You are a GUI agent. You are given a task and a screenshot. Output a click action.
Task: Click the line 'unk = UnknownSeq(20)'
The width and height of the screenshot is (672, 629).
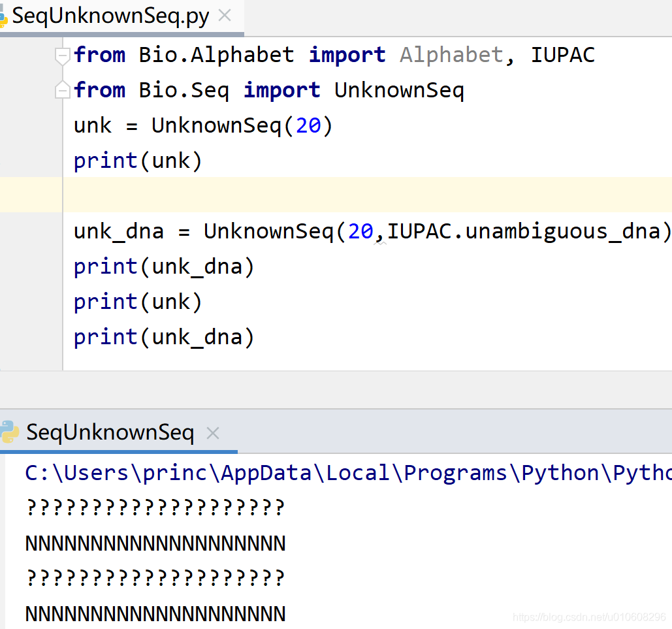click(203, 125)
